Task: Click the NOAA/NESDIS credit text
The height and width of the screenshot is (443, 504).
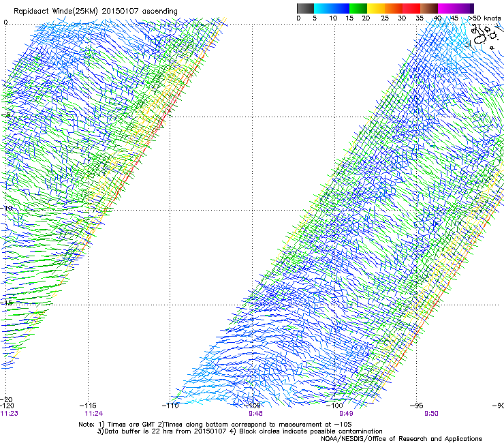Action: coord(401,439)
